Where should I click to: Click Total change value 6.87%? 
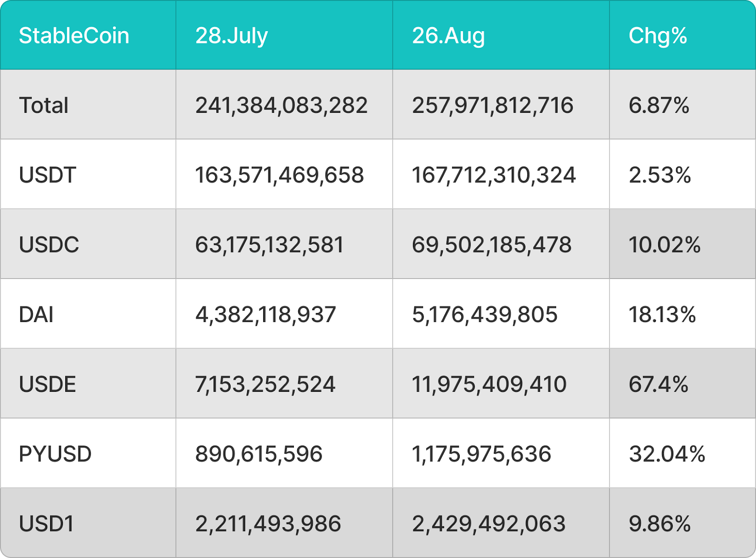click(x=659, y=105)
